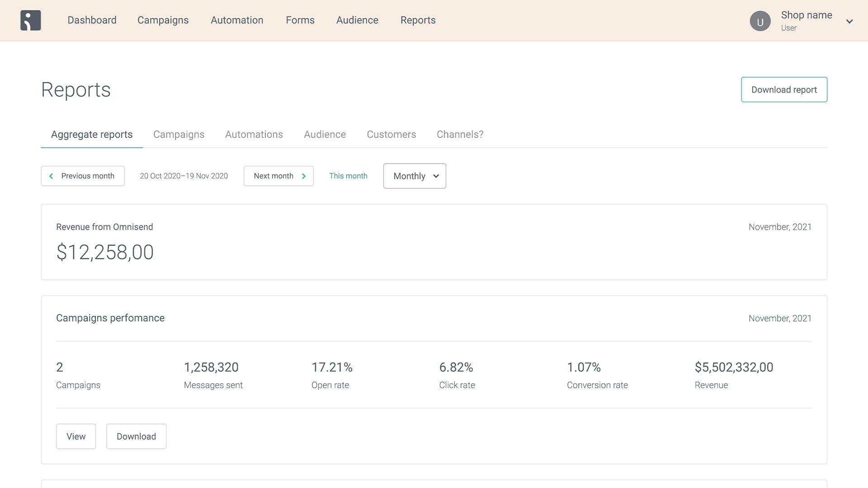Click the user avatar U icon
Screen dimensions: 868x488
tap(760, 21)
